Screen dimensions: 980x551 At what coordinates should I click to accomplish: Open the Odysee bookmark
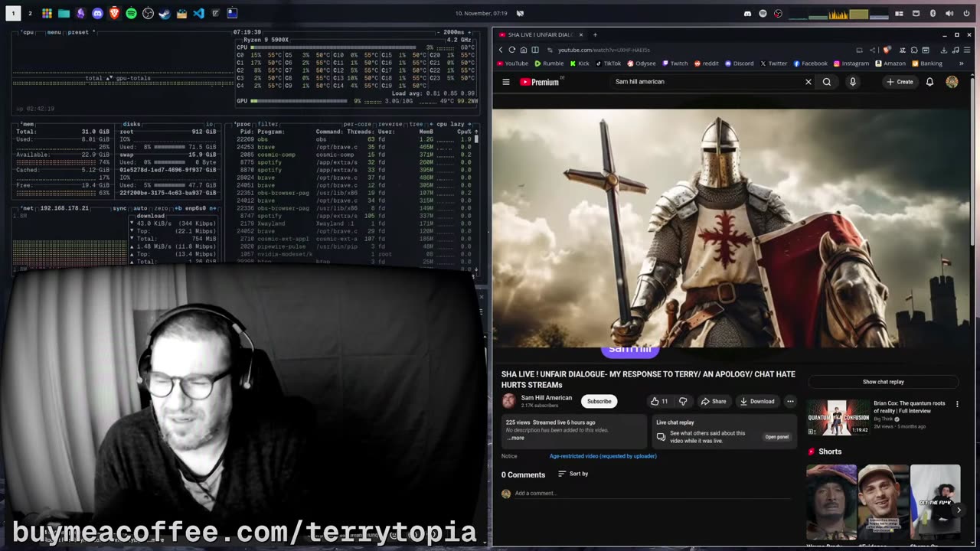pyautogui.click(x=642, y=64)
